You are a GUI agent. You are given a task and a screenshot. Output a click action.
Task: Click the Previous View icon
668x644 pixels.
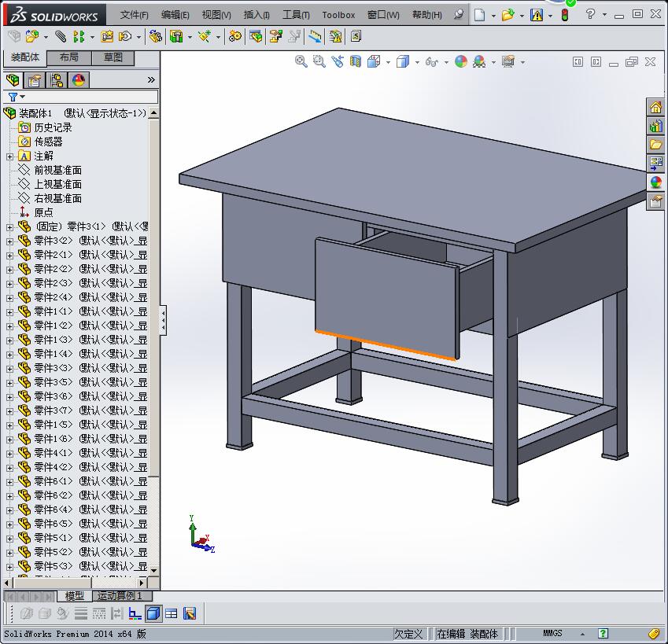[x=338, y=61]
